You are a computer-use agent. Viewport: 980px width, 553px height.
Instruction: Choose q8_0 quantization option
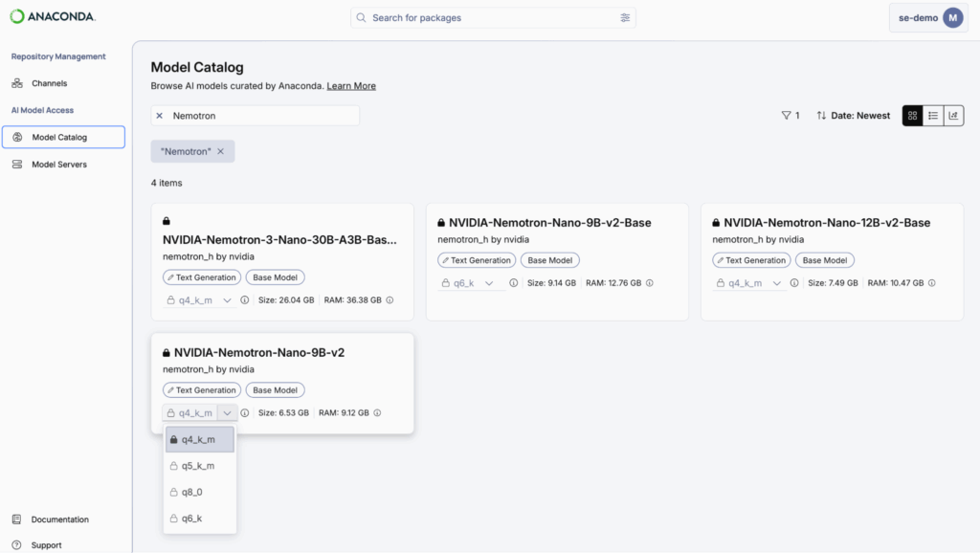coord(191,492)
